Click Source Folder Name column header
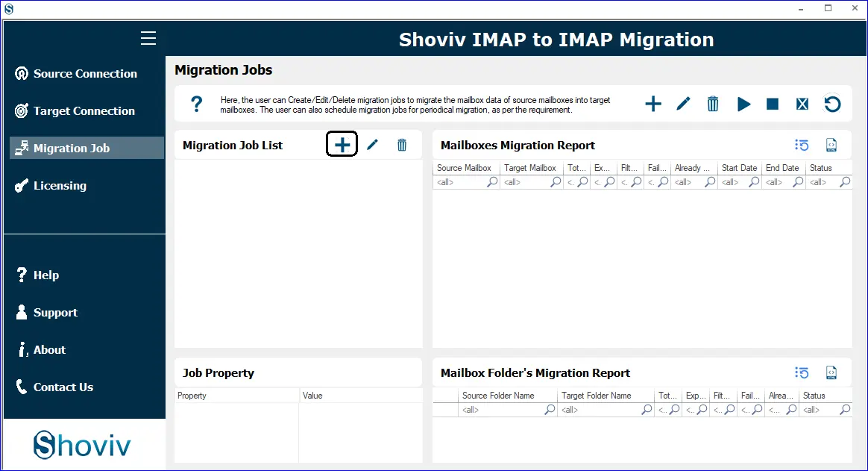The height and width of the screenshot is (471, 868). 508,396
